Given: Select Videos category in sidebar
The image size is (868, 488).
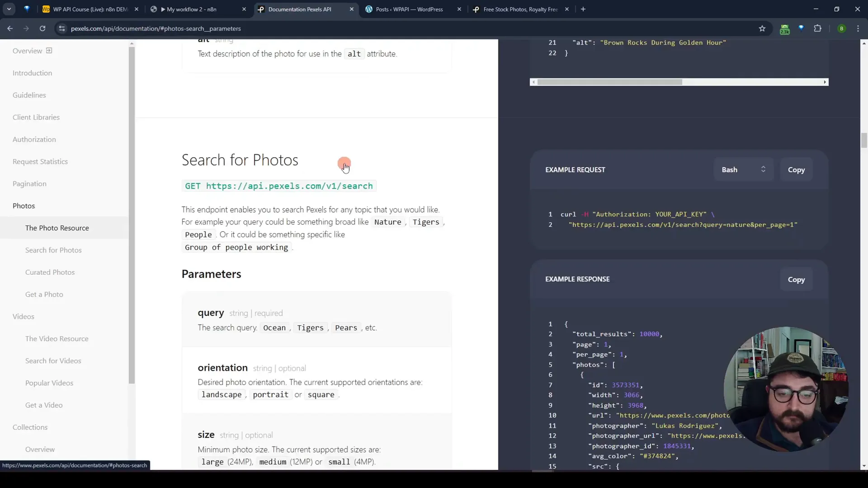Looking at the screenshot, I should tap(24, 317).
